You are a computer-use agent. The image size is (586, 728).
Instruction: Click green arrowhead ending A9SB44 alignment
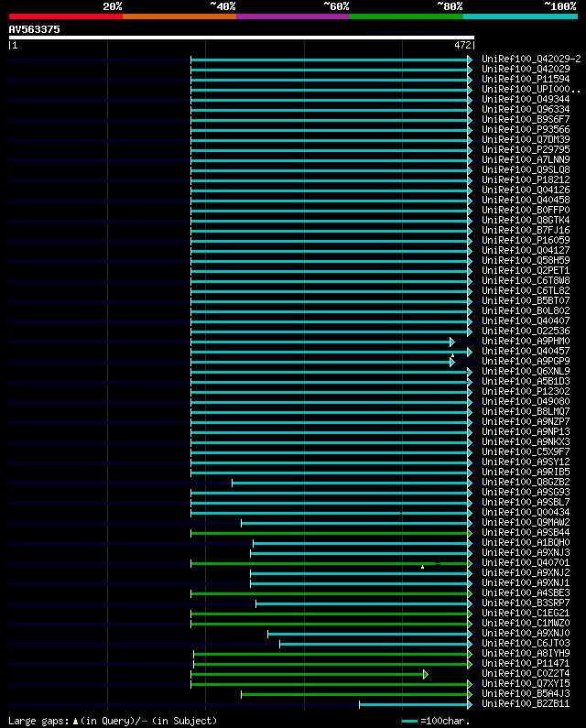pos(470,533)
